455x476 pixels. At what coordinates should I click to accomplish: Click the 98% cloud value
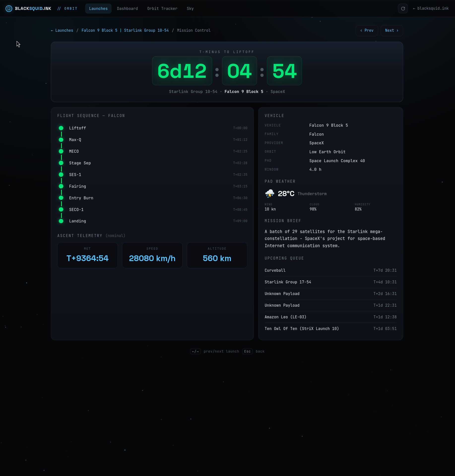(313, 209)
